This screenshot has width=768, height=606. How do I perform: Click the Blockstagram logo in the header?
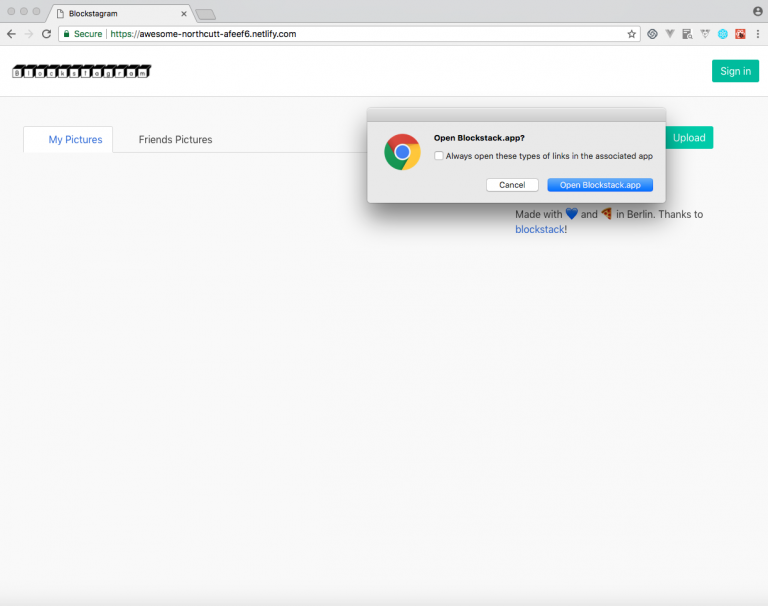coord(81,71)
